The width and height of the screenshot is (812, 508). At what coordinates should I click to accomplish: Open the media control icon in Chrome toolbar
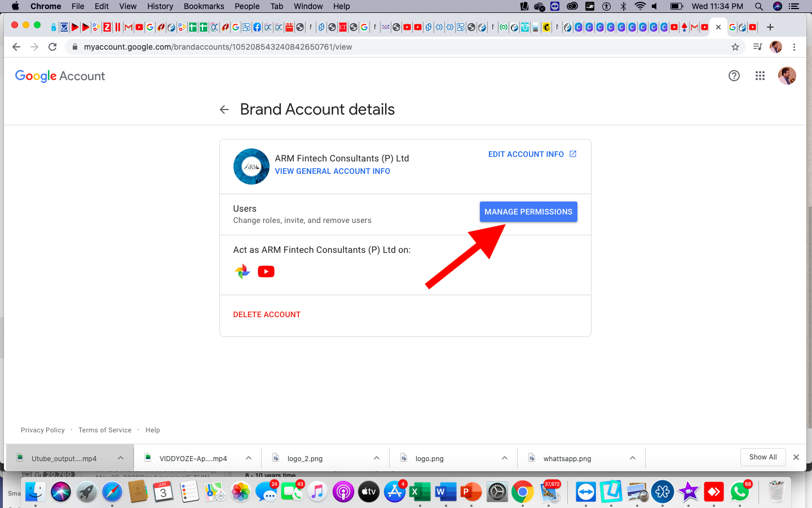click(x=757, y=47)
